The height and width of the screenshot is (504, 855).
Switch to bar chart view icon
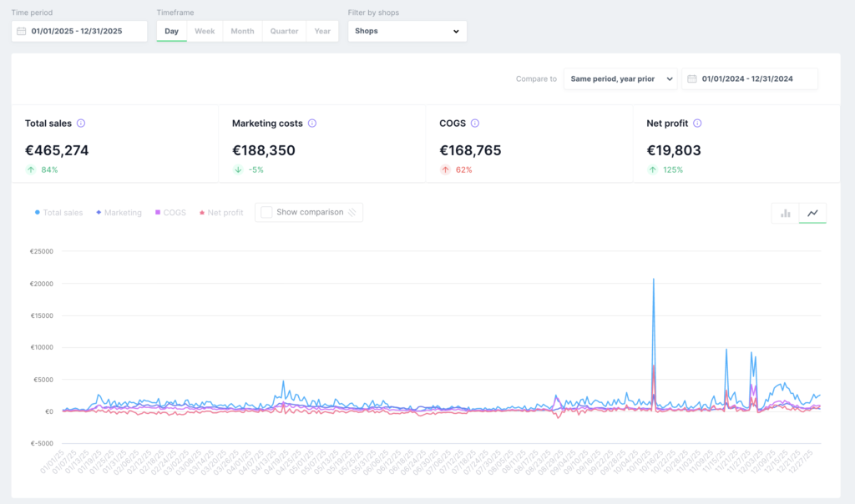click(785, 213)
